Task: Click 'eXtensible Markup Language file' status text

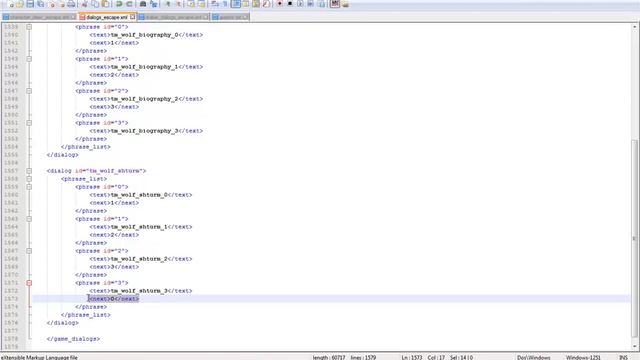Action: [x=39, y=358]
